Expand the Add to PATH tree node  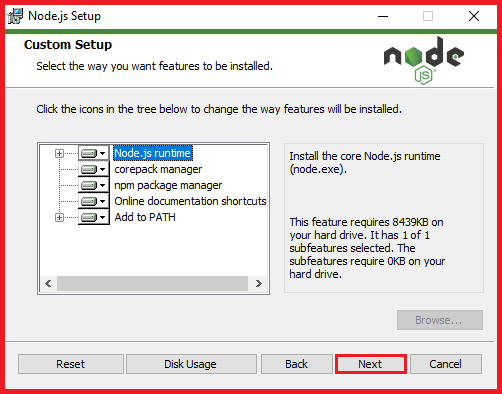59,218
